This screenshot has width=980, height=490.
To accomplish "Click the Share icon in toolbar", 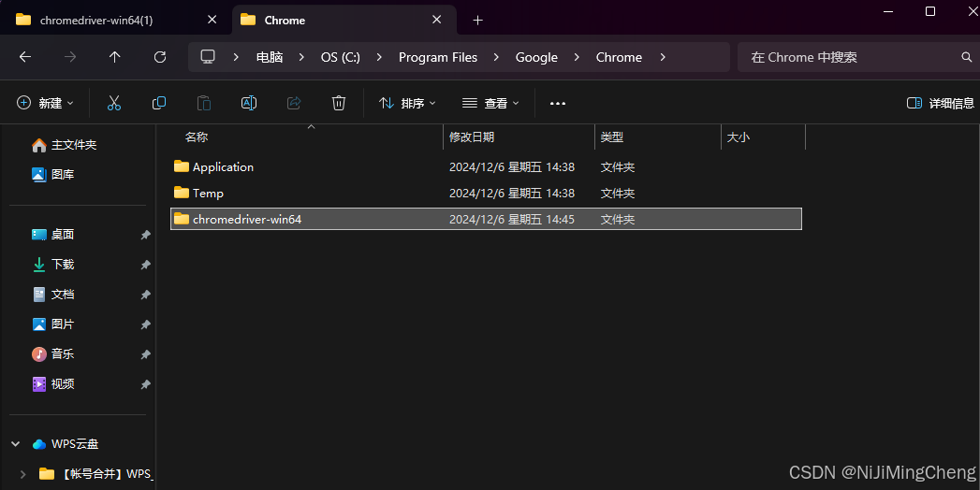I will coord(294,103).
